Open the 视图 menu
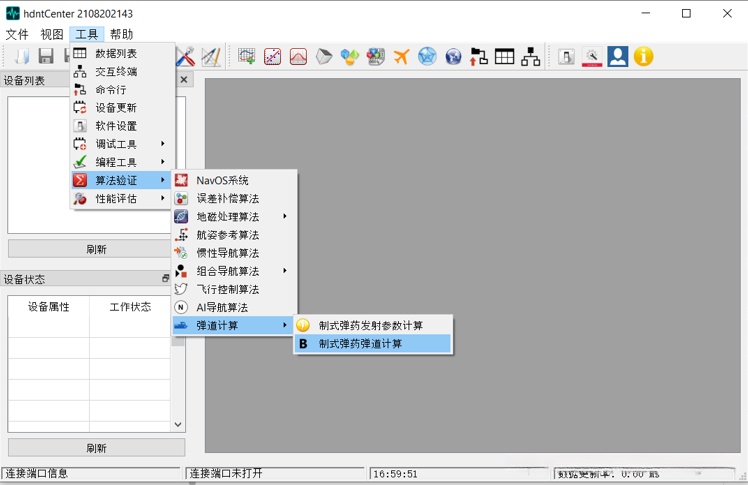 (x=52, y=34)
